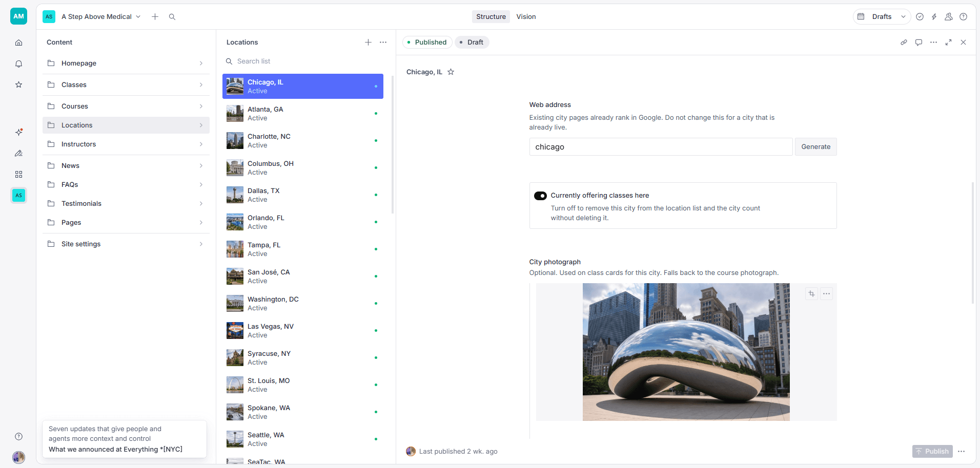Click the Chicago Bean photograph thumbnail
Viewport: 980px width, 468px height.
686,352
